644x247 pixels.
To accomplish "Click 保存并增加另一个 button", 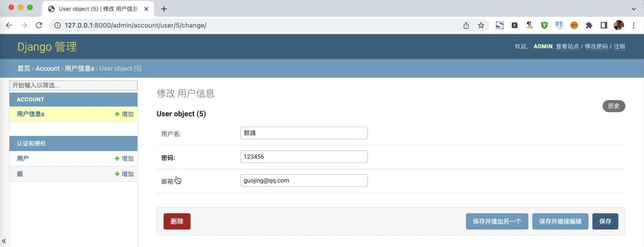I will pyautogui.click(x=497, y=221).
